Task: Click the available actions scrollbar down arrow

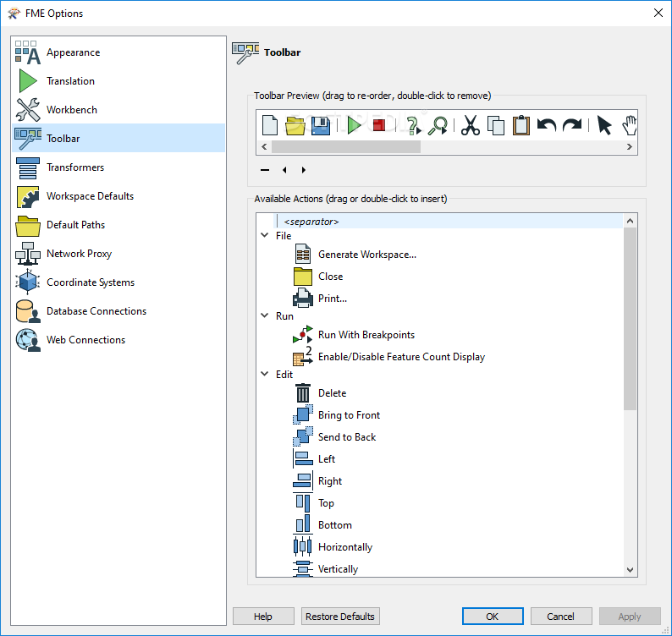Action: point(630,570)
